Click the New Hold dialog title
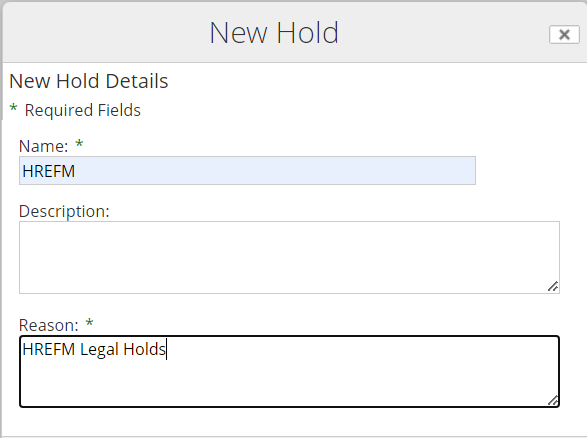The width and height of the screenshot is (587, 438). tap(274, 33)
